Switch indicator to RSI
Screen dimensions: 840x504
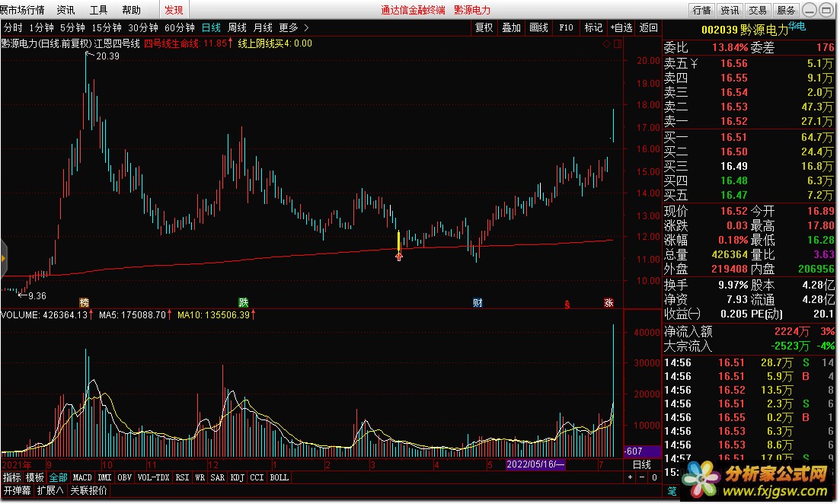coord(182,477)
